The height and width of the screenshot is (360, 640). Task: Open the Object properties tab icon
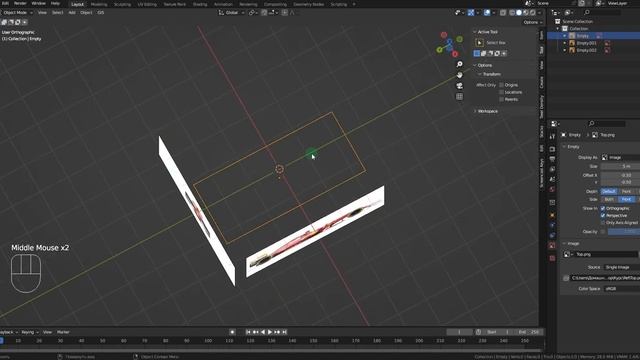coord(552,215)
